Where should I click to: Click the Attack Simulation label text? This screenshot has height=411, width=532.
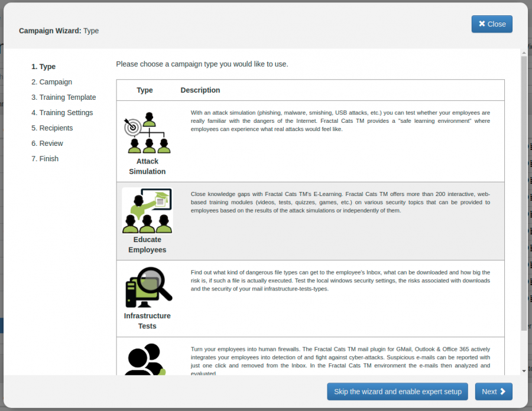(147, 167)
